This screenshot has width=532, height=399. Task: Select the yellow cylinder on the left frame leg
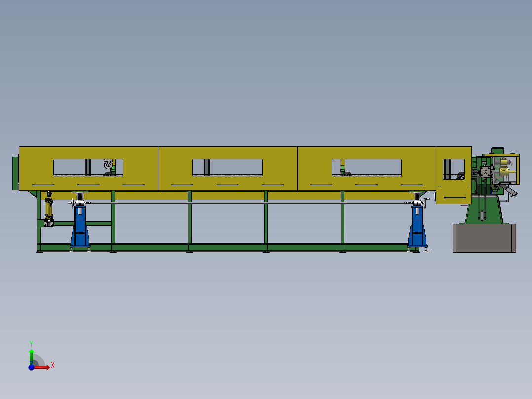(49, 208)
